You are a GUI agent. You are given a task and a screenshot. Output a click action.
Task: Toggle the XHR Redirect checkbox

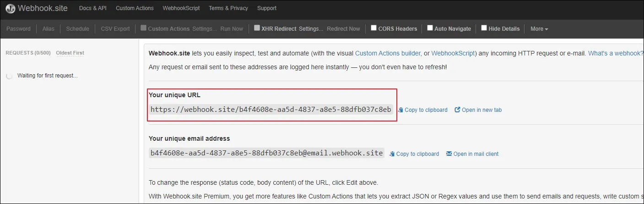(257, 28)
